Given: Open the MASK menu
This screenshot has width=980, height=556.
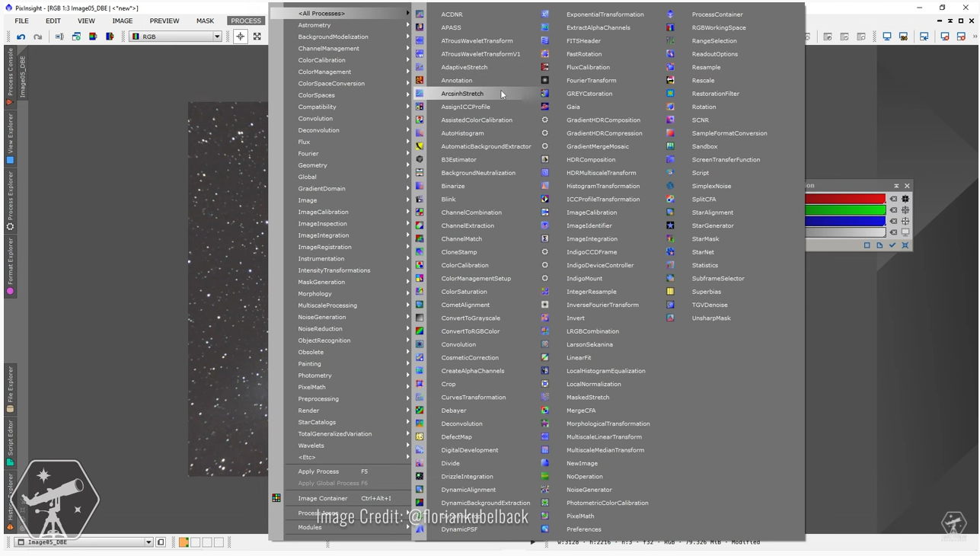Looking at the screenshot, I should click(x=205, y=21).
